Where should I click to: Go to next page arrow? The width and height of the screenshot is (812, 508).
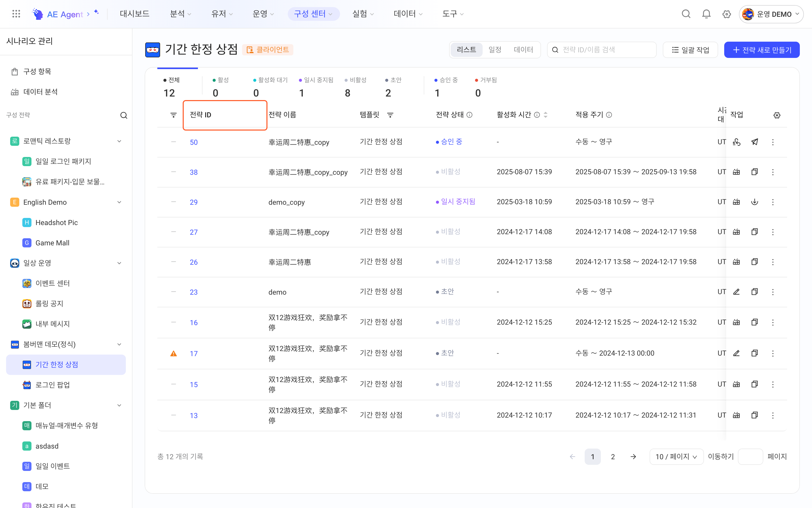click(633, 457)
